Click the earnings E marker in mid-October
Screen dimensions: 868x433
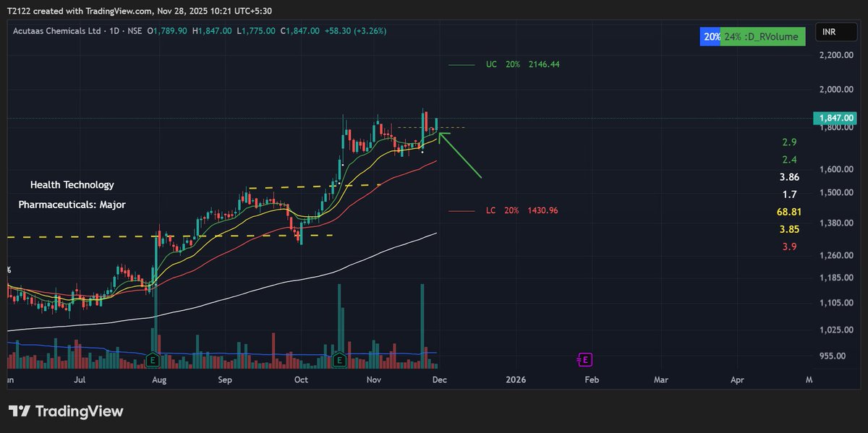[340, 359]
